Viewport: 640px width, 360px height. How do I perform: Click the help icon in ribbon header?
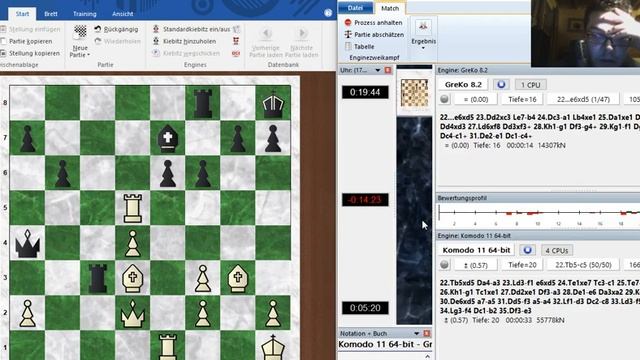tap(328, 13)
